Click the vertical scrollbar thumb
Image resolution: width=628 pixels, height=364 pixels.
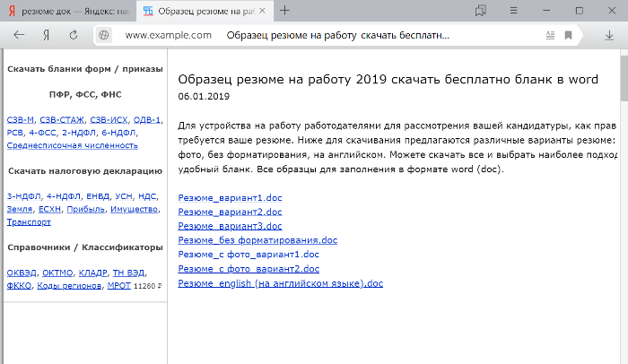tap(624, 78)
